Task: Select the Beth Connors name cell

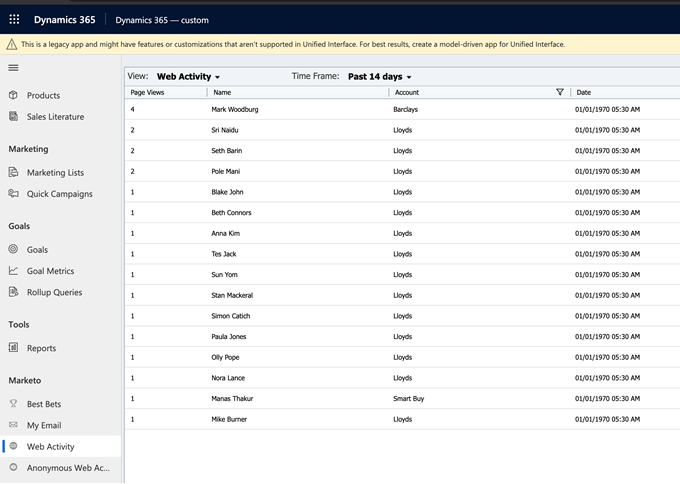Action: tap(231, 213)
